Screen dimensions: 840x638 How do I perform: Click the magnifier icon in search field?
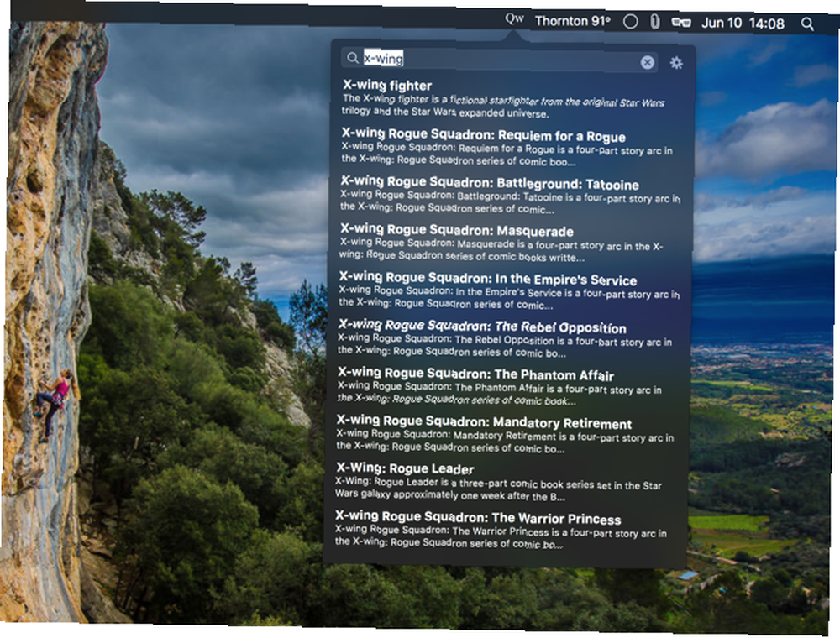pos(352,58)
